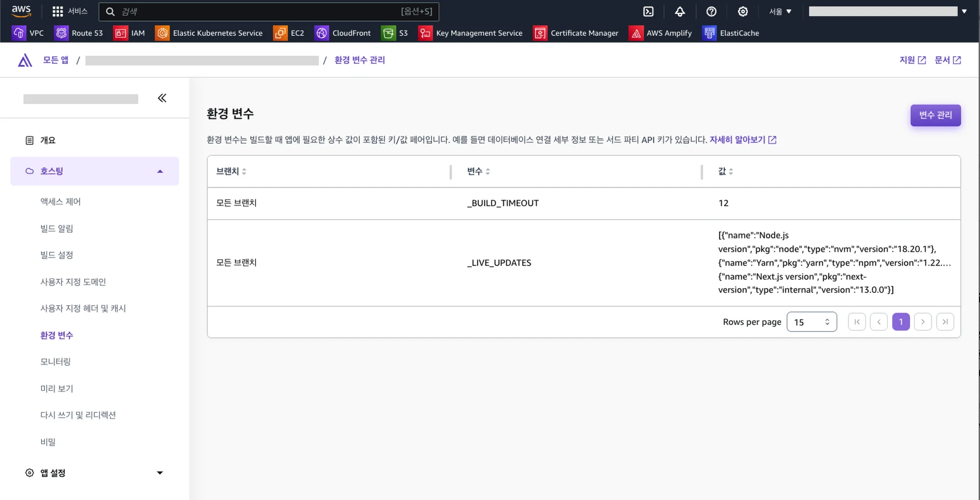Click the 변수 관리 button
This screenshot has width=980, height=500.
click(935, 115)
